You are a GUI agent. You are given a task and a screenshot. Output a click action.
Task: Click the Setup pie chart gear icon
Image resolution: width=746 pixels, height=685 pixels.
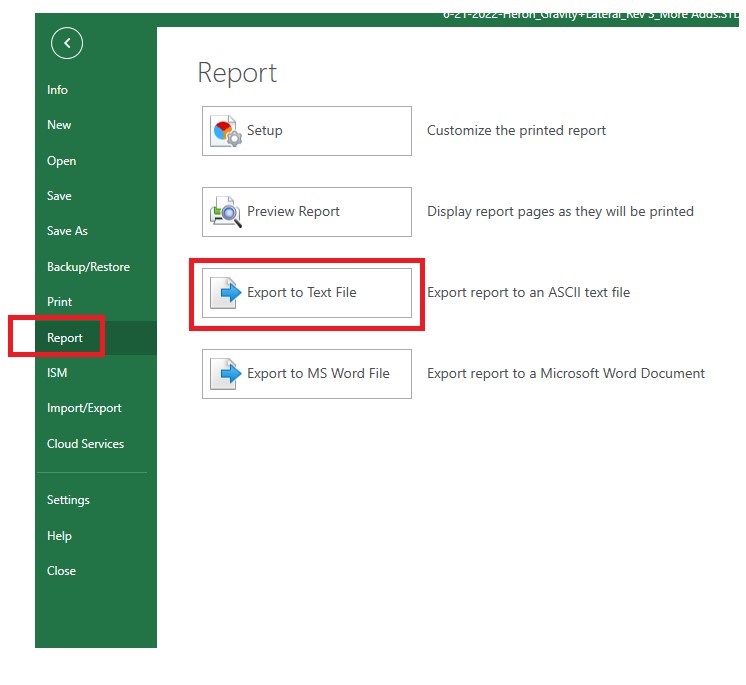pos(226,131)
